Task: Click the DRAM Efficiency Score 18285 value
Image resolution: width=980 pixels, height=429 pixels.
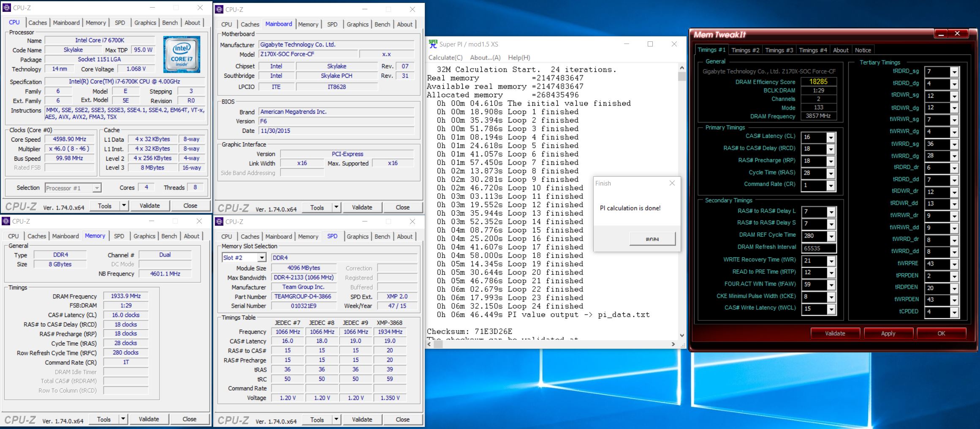Action: [x=818, y=82]
